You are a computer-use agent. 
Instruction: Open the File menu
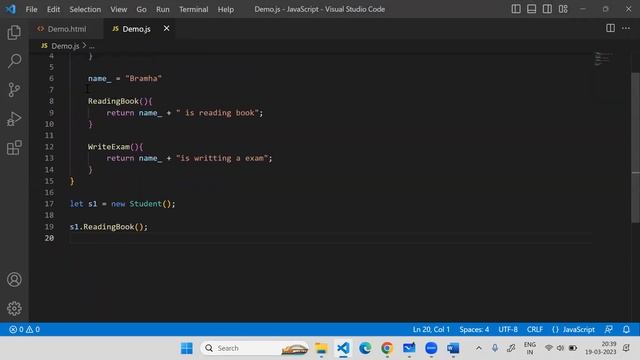(x=31, y=9)
